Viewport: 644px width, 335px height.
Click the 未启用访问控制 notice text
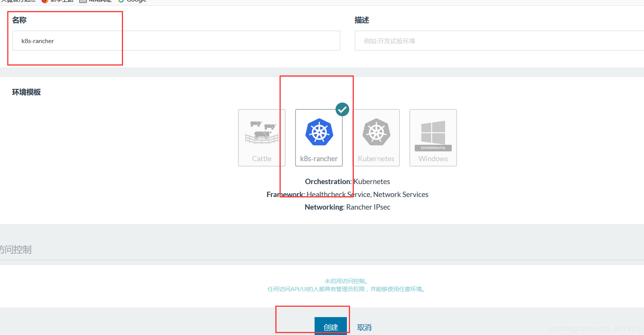tap(347, 281)
